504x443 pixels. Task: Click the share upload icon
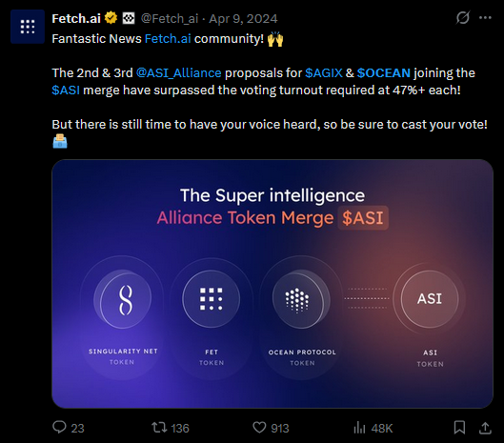coord(485,428)
